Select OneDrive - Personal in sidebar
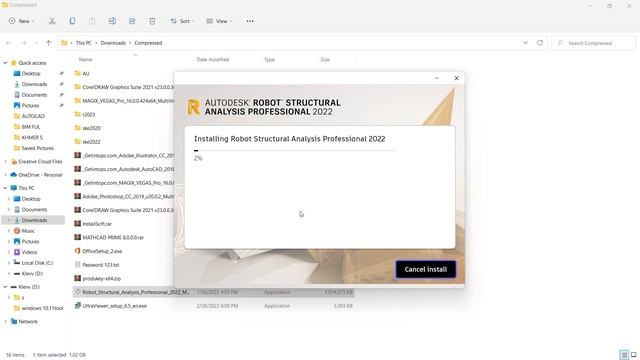This screenshot has height=360, width=640. pyautogui.click(x=40, y=175)
